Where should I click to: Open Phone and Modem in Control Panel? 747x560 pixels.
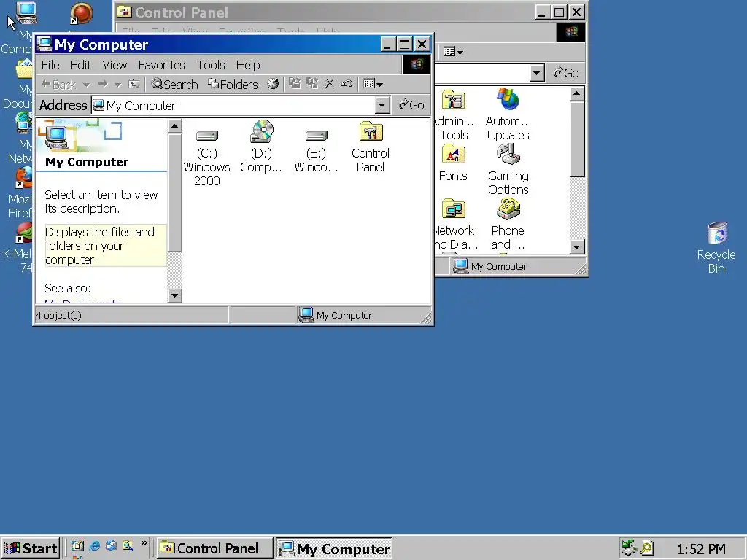508,225
